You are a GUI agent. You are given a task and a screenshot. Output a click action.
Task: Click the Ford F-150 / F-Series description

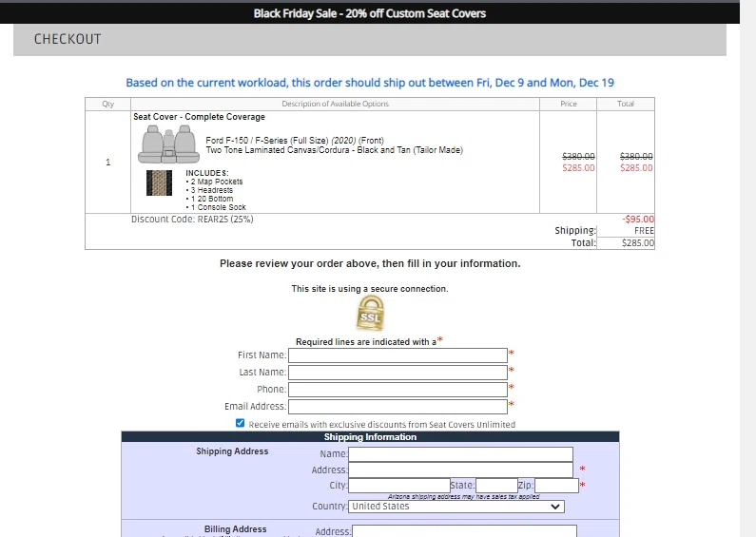click(295, 141)
